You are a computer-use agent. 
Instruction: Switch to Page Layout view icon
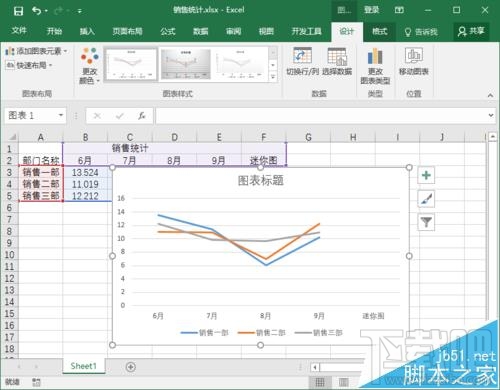344,382
